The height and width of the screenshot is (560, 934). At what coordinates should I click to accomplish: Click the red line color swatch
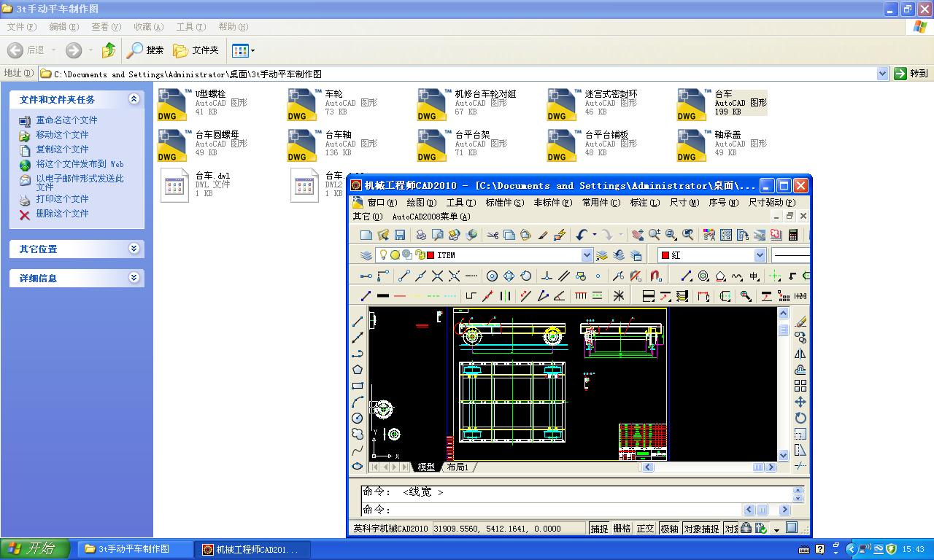pos(399,296)
